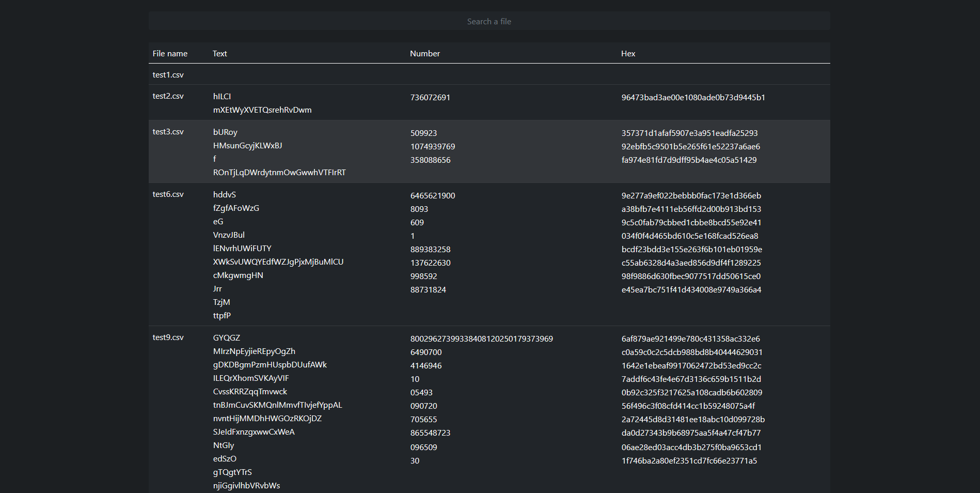This screenshot has height=493, width=980.
Task: Click hex 6af879ae921499e780c431358ac332e6
Action: [x=691, y=339]
